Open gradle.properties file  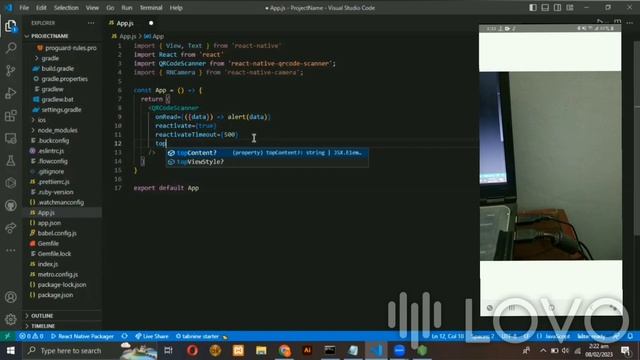tap(64, 79)
